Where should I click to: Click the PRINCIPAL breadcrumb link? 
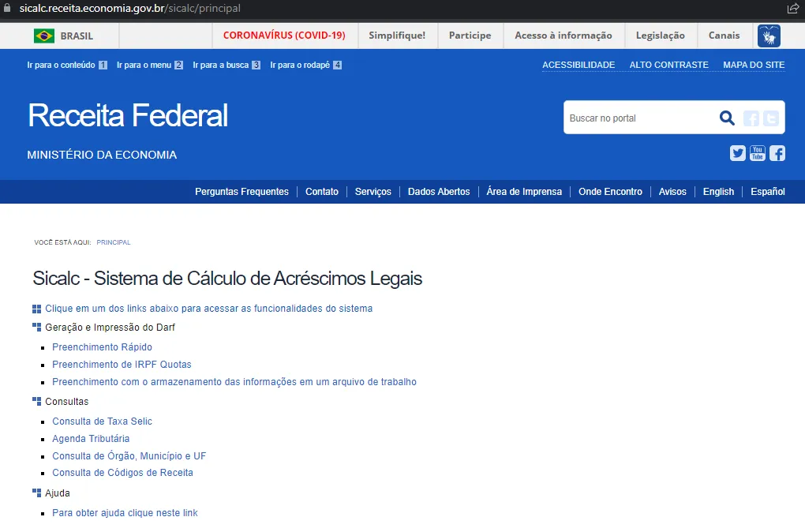click(114, 242)
